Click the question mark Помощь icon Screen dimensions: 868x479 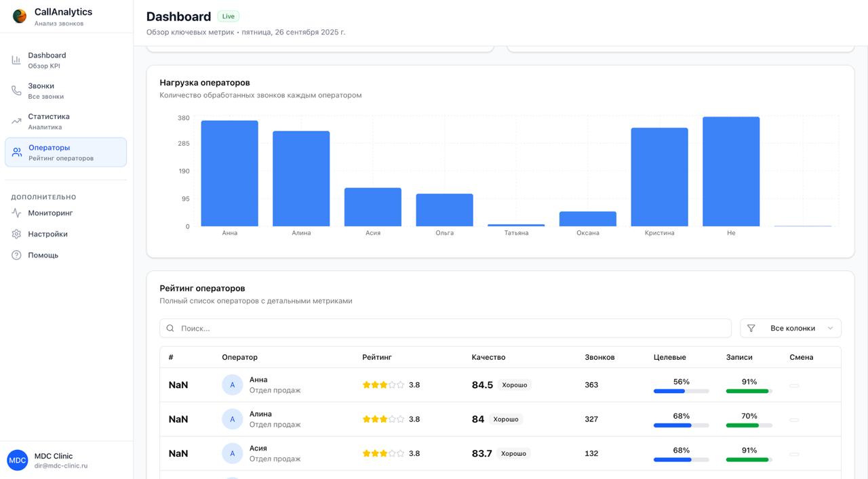(16, 255)
